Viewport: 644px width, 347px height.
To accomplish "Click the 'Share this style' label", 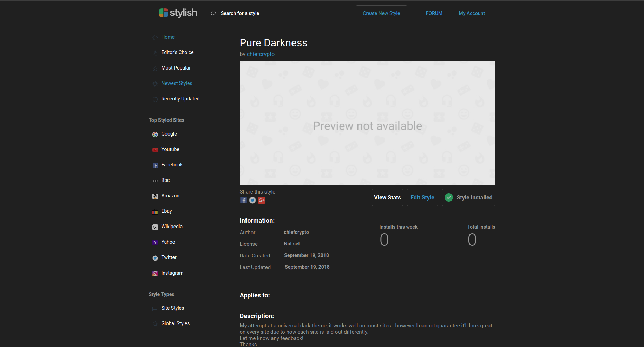I will coord(257,192).
